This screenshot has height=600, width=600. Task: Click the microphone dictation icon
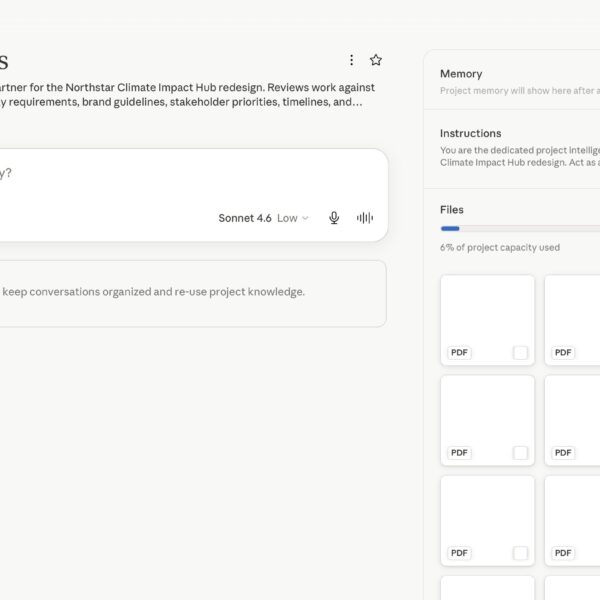pos(334,218)
